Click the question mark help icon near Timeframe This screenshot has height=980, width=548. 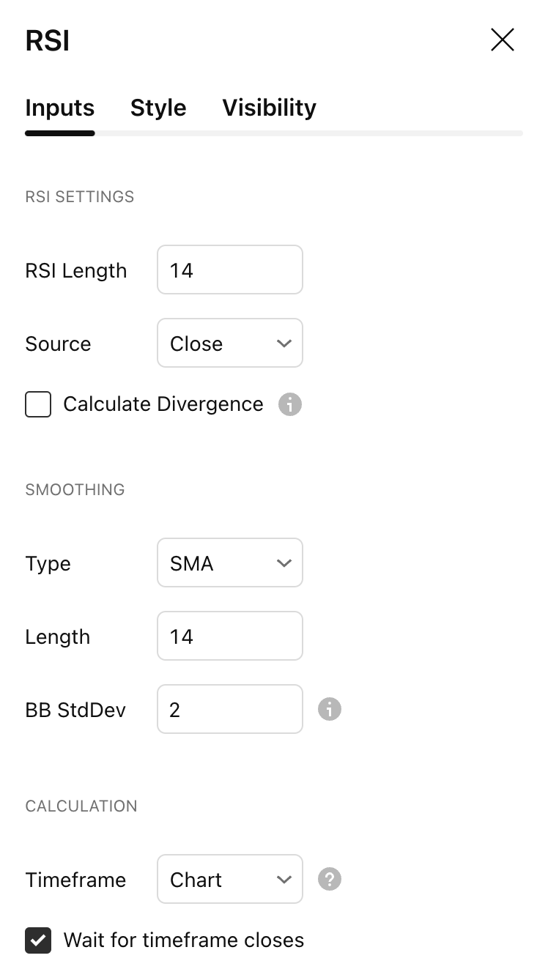tap(329, 879)
